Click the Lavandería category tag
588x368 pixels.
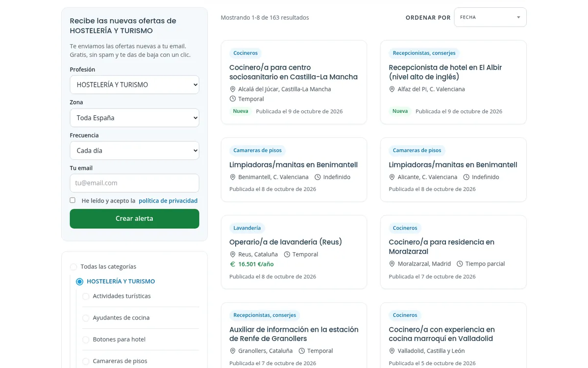[x=247, y=228]
